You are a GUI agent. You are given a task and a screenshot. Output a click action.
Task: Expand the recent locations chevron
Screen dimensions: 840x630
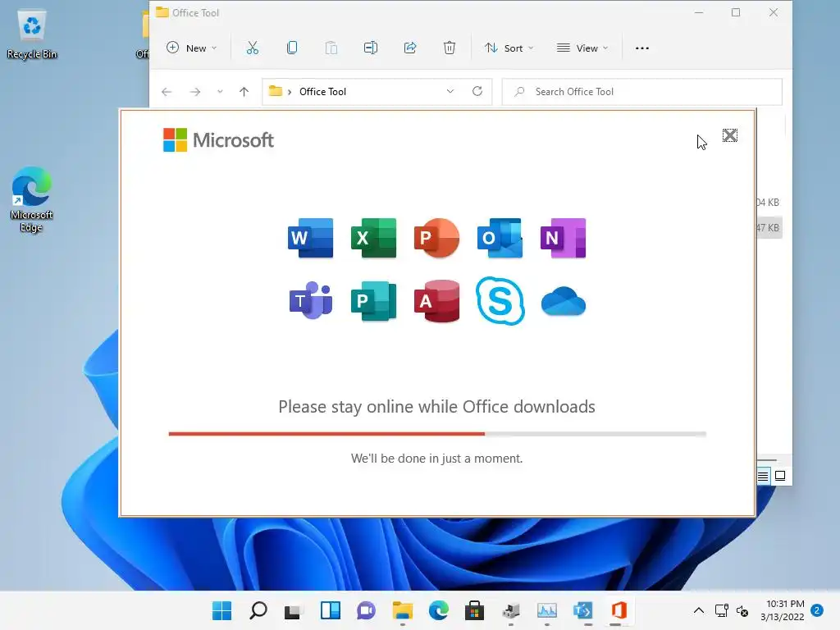pyautogui.click(x=220, y=92)
